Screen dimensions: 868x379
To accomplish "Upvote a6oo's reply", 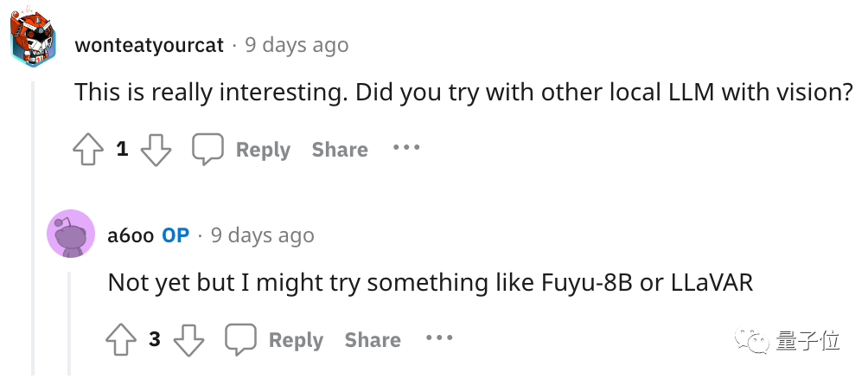I will pos(121,339).
